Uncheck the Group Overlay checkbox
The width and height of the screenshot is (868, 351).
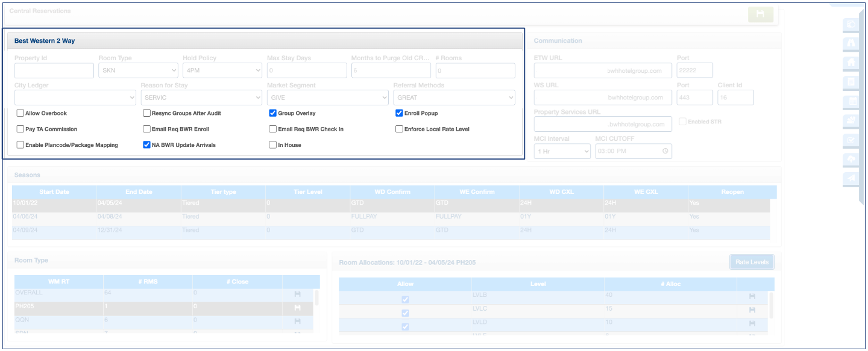pyautogui.click(x=273, y=113)
